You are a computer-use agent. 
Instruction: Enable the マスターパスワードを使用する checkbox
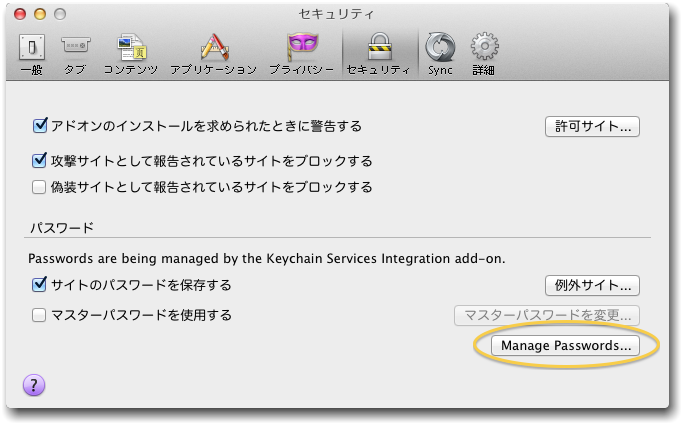tap(39, 315)
